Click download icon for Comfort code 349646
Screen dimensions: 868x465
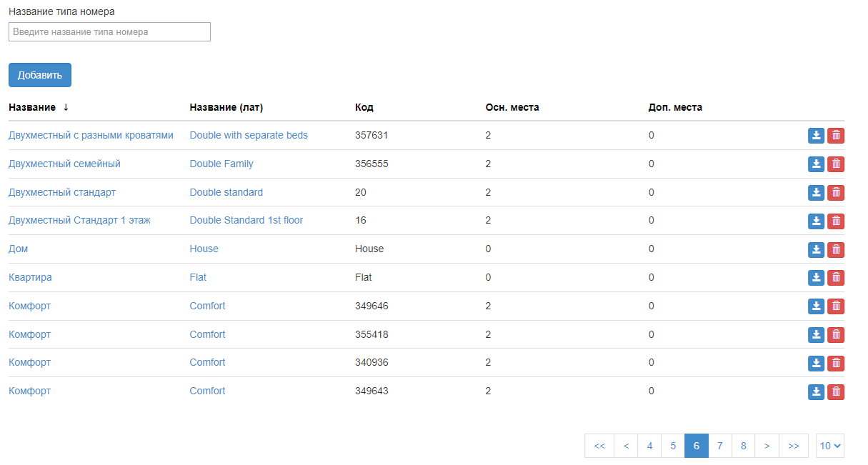(x=816, y=306)
